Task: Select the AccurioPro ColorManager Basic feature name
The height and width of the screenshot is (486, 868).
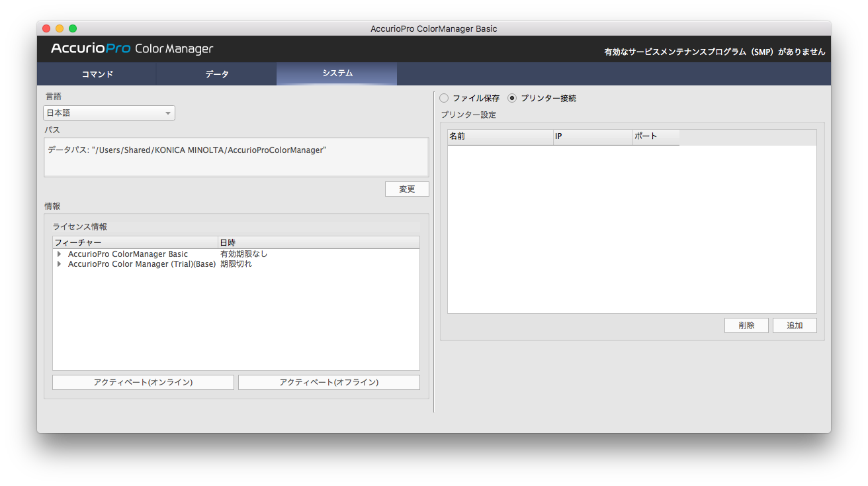Action: click(x=128, y=254)
